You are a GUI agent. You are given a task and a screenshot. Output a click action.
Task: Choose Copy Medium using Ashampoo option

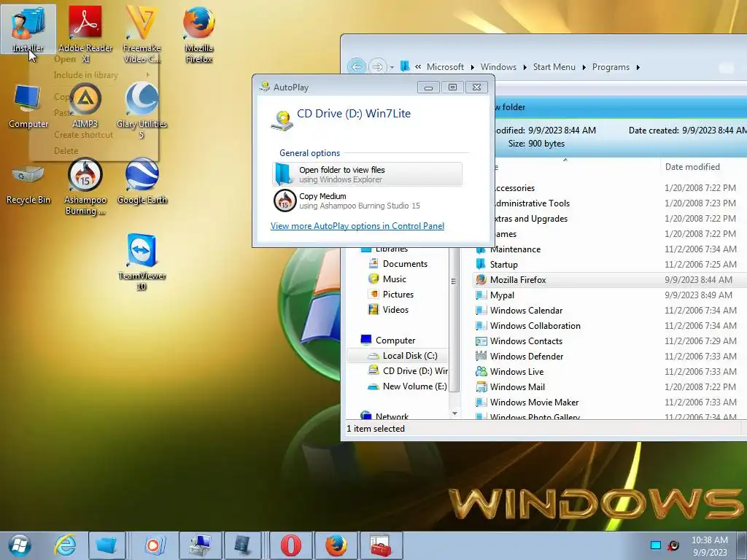[x=368, y=201]
